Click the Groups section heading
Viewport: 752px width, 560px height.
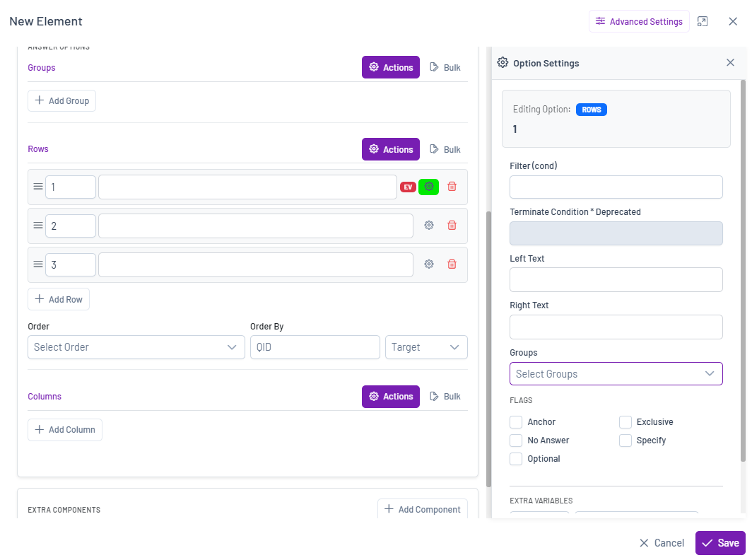(x=41, y=68)
